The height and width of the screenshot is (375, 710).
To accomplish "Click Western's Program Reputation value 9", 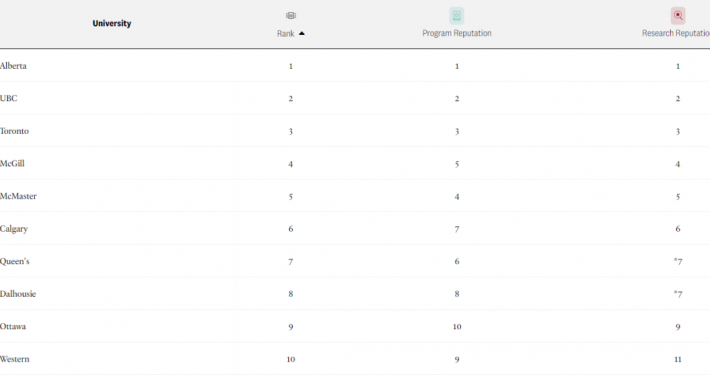I will pyautogui.click(x=457, y=360).
